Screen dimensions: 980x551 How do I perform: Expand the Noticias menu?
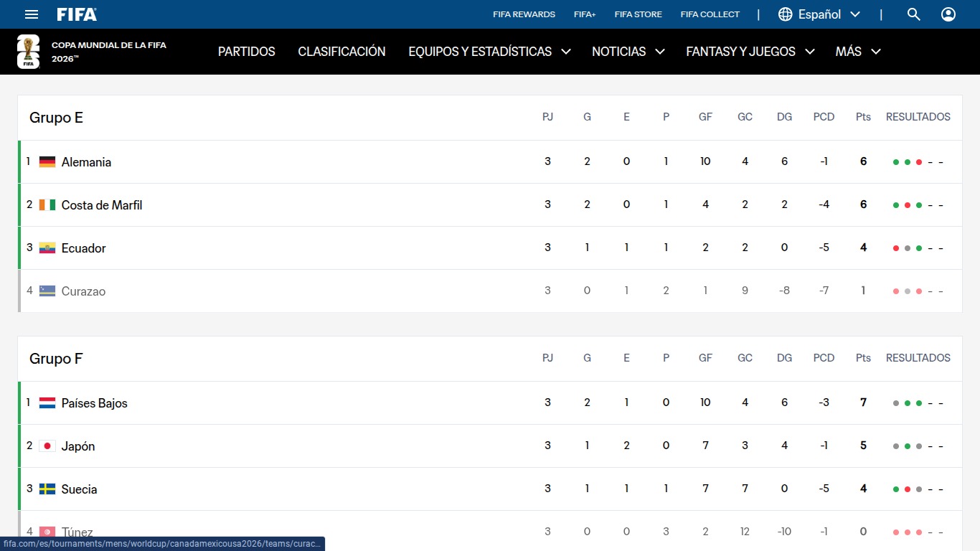click(628, 52)
